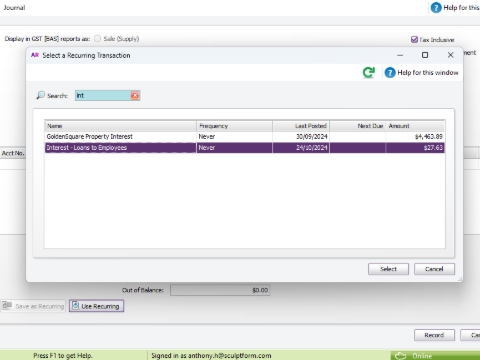This screenshot has width=480, height=360.
Task: Select Interest - Loans to Employees row
Action: tap(245, 148)
